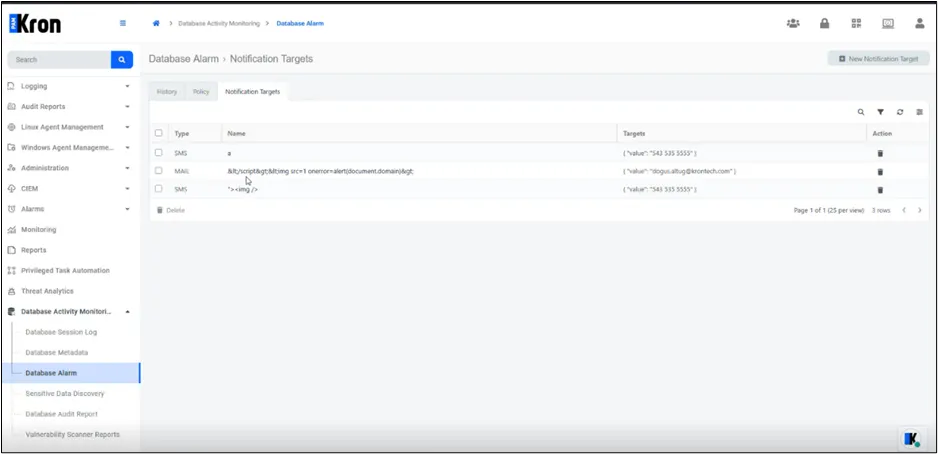This screenshot has width=938, height=454.
Task: Go to home via breadcrumb house icon
Action: (x=156, y=23)
